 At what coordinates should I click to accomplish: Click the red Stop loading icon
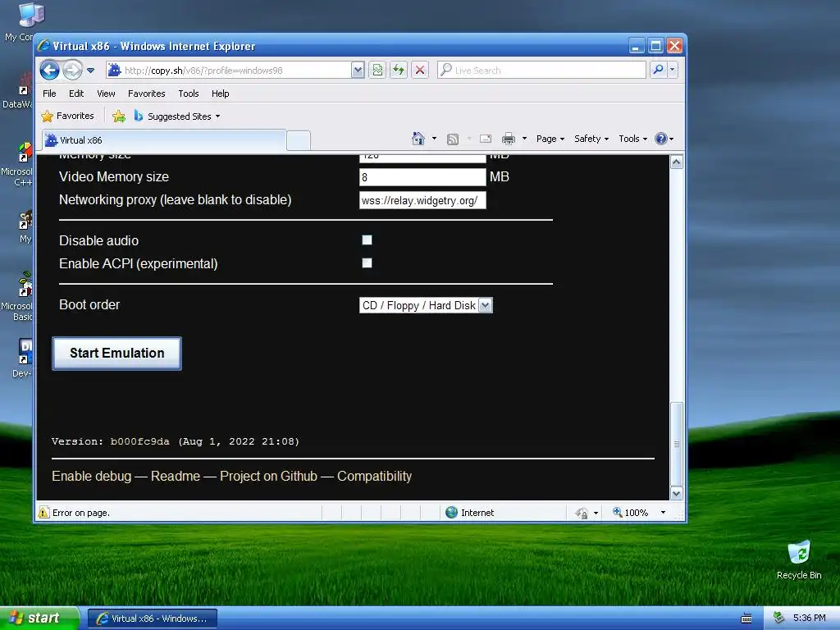click(x=420, y=71)
